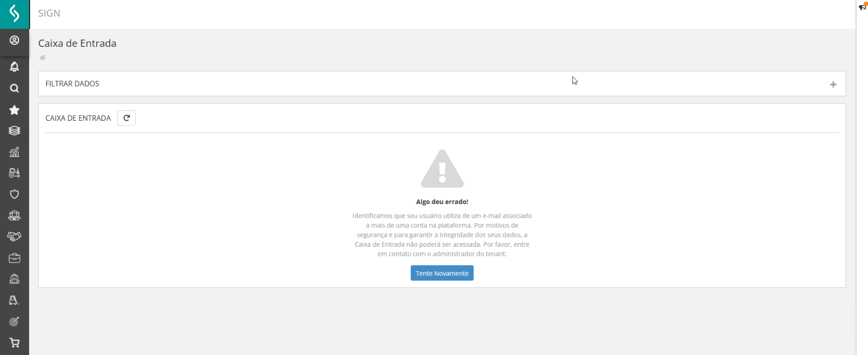Open favorites star in sidebar
The height and width of the screenshot is (355, 868).
15,110
